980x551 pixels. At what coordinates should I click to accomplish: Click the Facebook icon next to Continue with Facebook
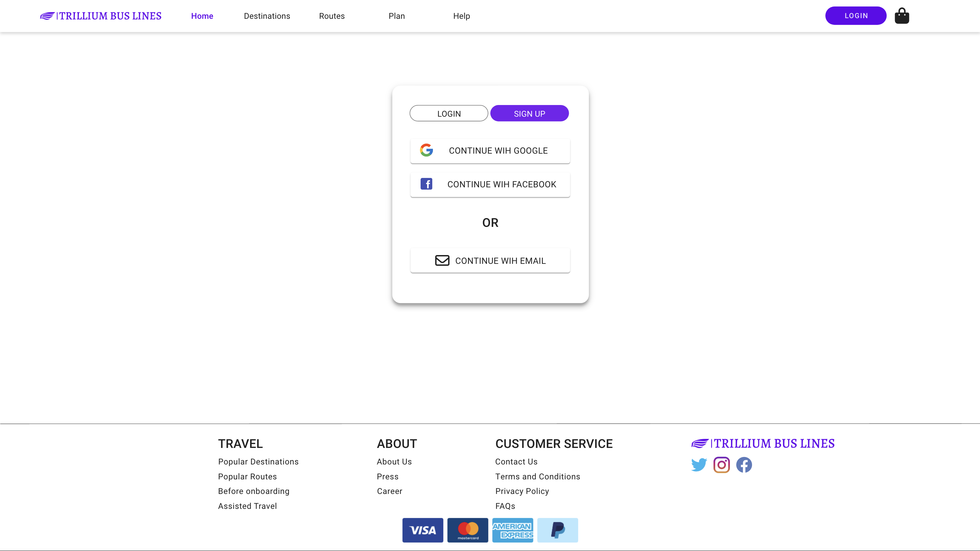click(x=427, y=184)
